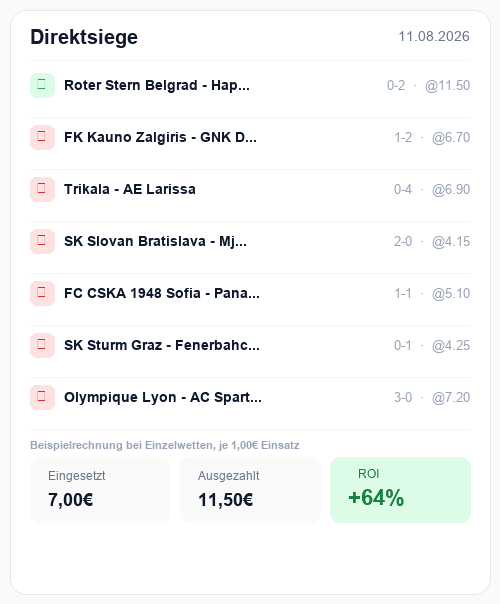Click the Direktsiege heading
500x604 pixels.
[84, 37]
